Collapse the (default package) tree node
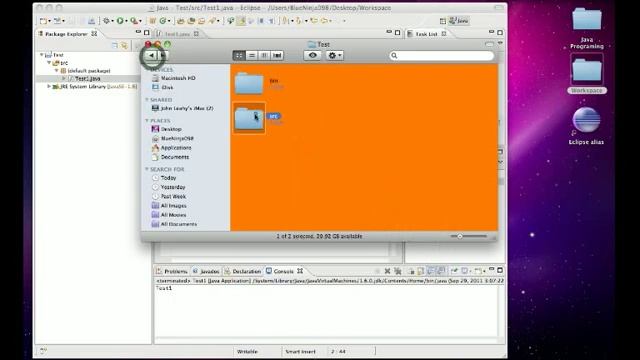640x360 pixels. [x=56, y=70]
